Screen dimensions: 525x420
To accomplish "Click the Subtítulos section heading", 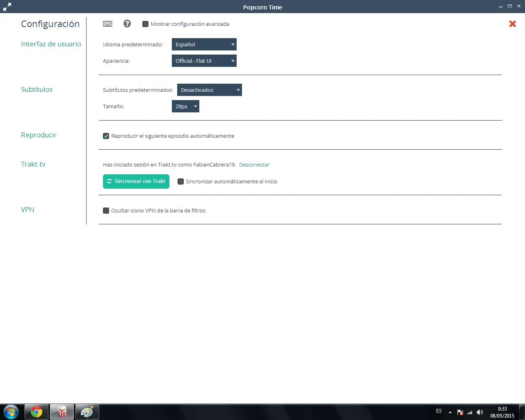I will (37, 89).
